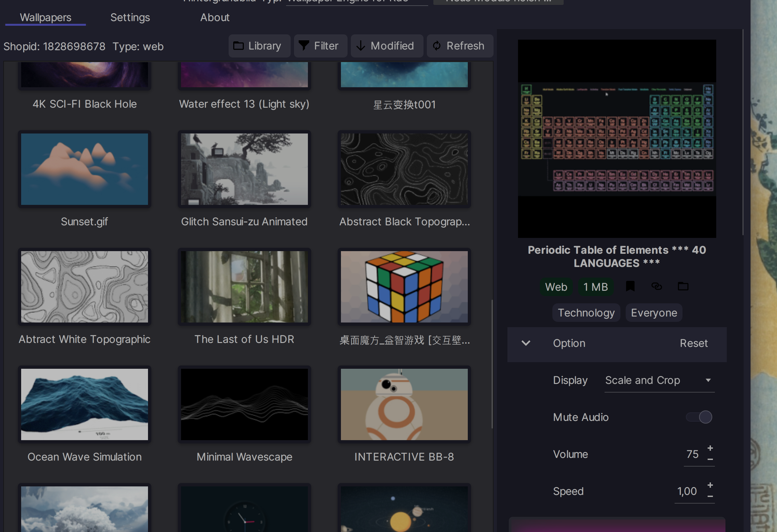Click the 1 MB size tag
777x532 pixels.
(596, 287)
